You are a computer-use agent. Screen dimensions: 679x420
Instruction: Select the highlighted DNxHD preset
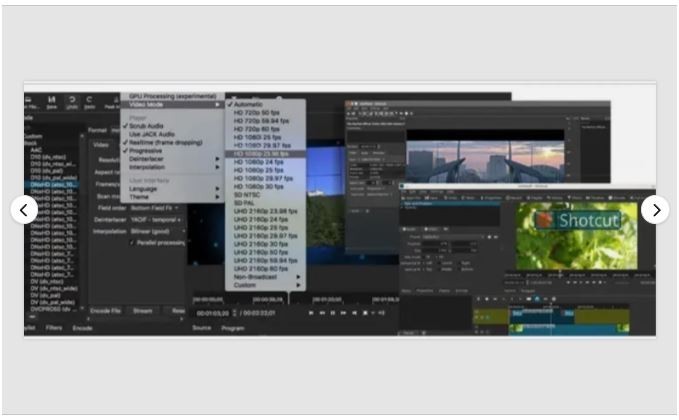point(53,184)
